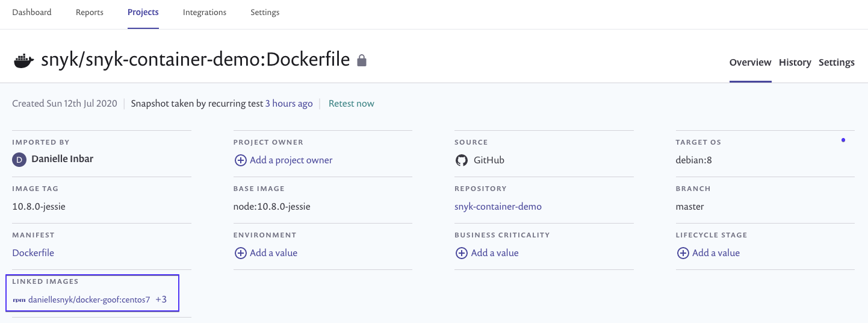Click Danielle Inbar's avatar icon
Viewport: 868px width, 323px height.
coord(19,160)
